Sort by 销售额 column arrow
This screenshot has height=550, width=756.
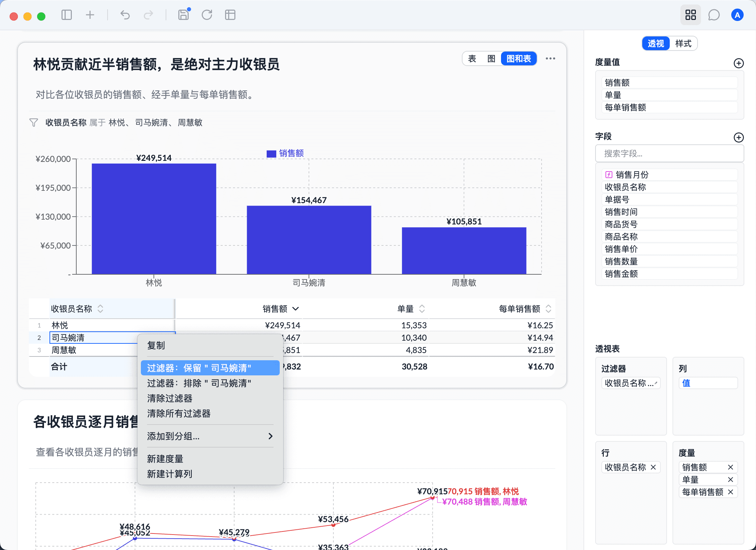click(296, 309)
